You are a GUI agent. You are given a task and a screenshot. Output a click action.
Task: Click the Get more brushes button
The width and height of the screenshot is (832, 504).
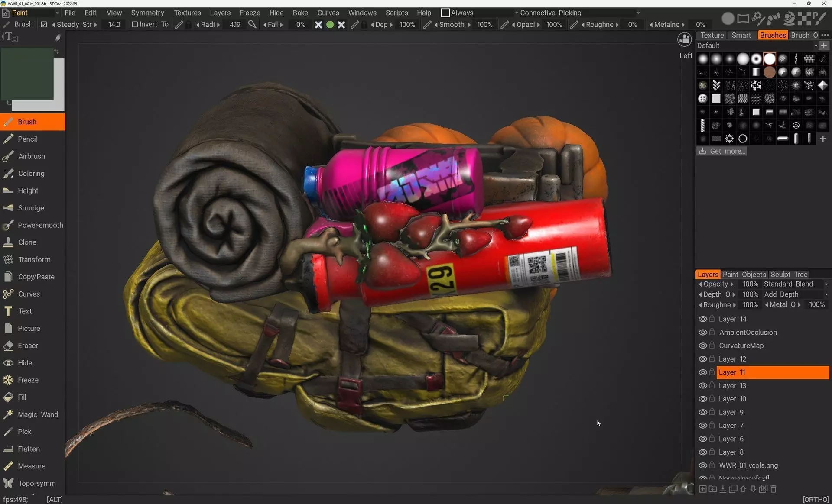pyautogui.click(x=721, y=151)
